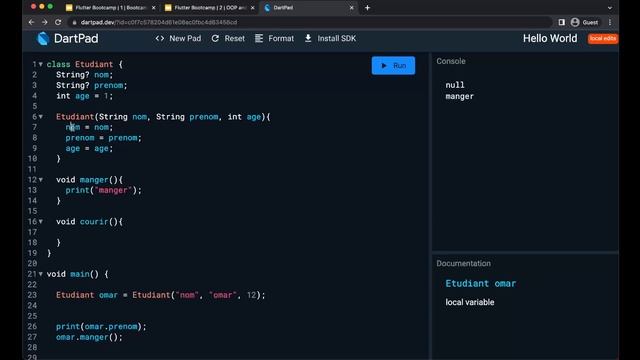Image resolution: width=640 pixels, height=360 pixels.
Task: Click the null output in the console
Action: (x=455, y=85)
